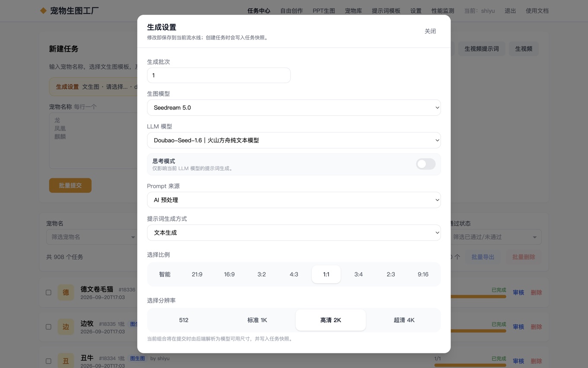Select 超清 4K resolution
588x368 pixels.
tap(404, 320)
